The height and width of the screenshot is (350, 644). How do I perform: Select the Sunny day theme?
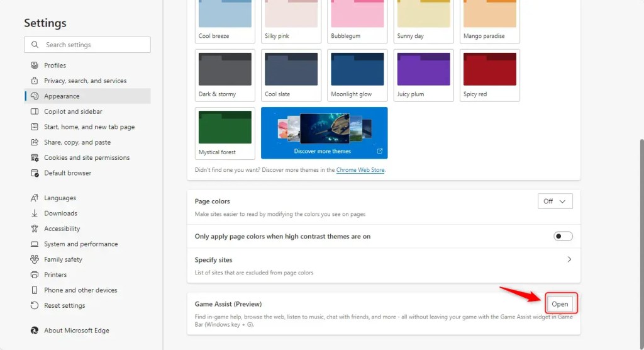[x=423, y=21]
